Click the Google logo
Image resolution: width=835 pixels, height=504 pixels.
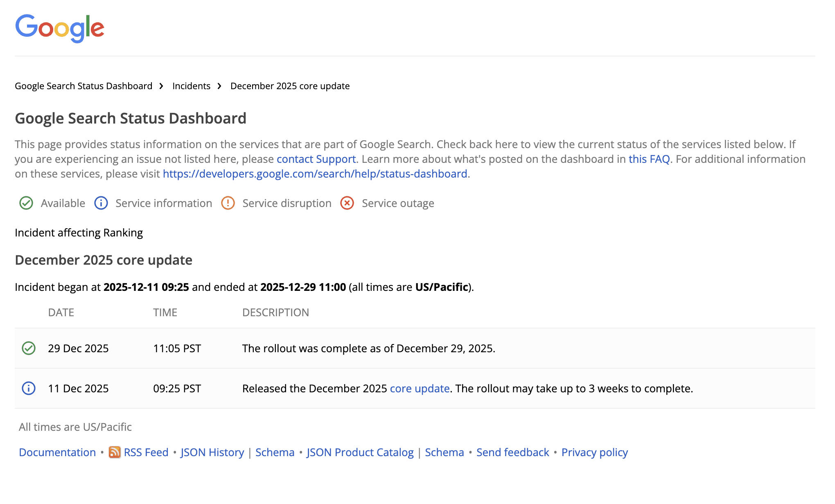[60, 28]
